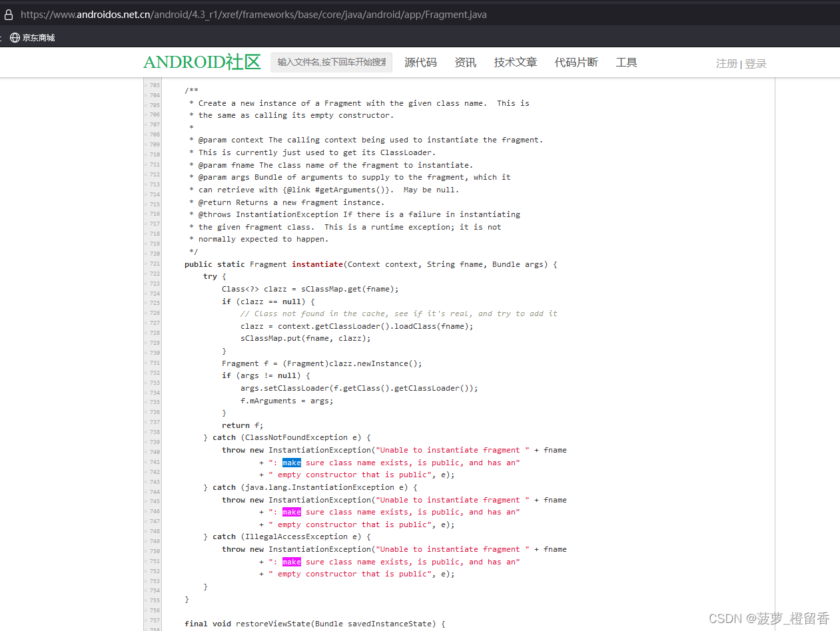Click '@throws InstantiationException' comment text
The width and height of the screenshot is (840, 631).
point(268,214)
